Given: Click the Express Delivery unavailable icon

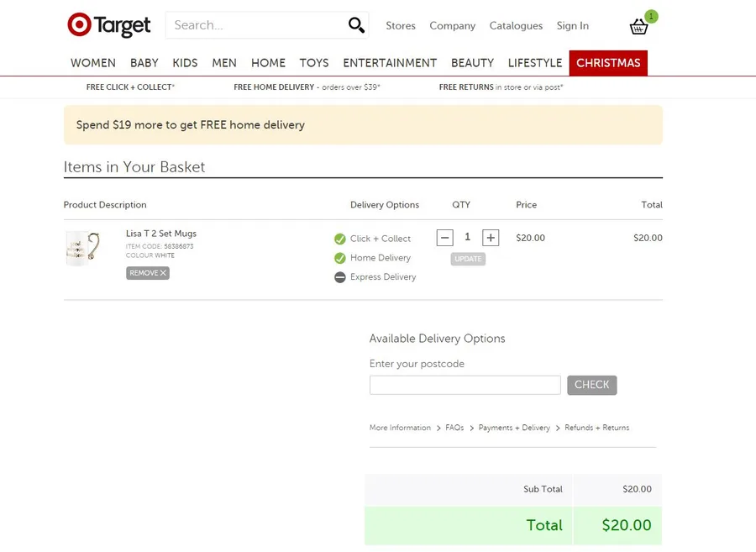Looking at the screenshot, I should click(x=340, y=277).
